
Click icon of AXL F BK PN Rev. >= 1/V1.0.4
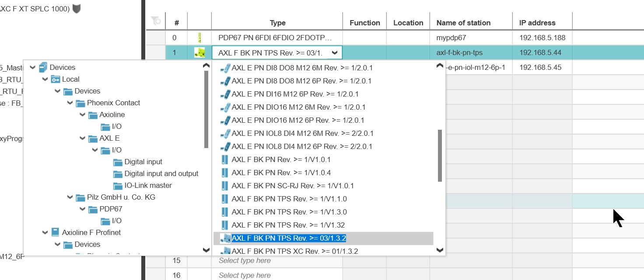(x=225, y=173)
